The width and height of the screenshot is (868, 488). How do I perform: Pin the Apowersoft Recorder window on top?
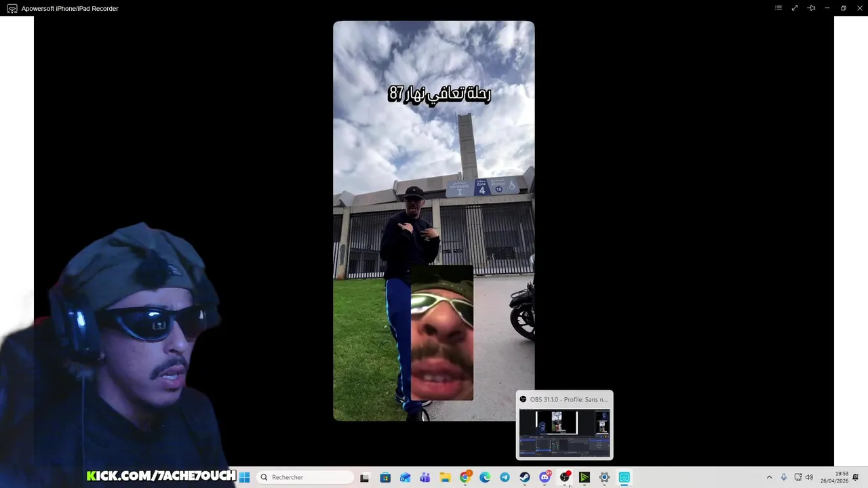coord(811,8)
